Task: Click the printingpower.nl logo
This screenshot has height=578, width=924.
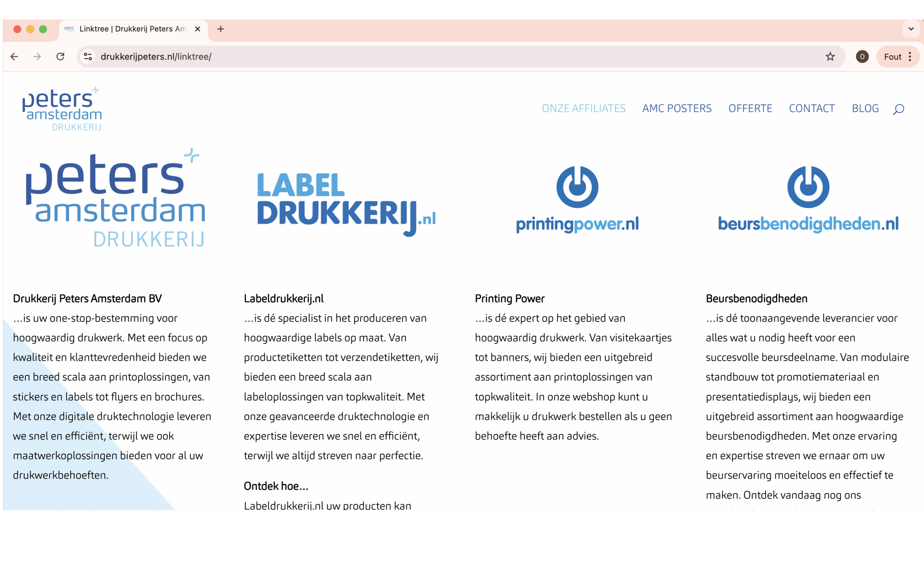Action: pyautogui.click(x=577, y=199)
